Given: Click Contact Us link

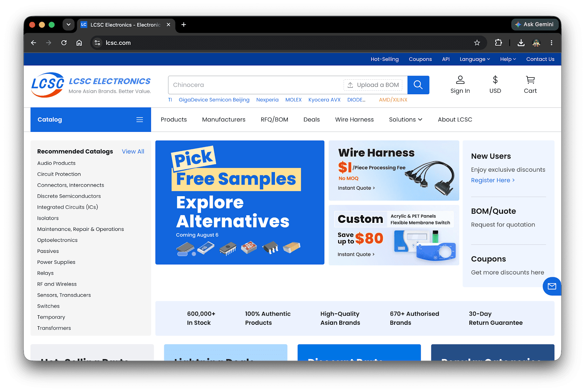Looking at the screenshot, I should (540, 59).
